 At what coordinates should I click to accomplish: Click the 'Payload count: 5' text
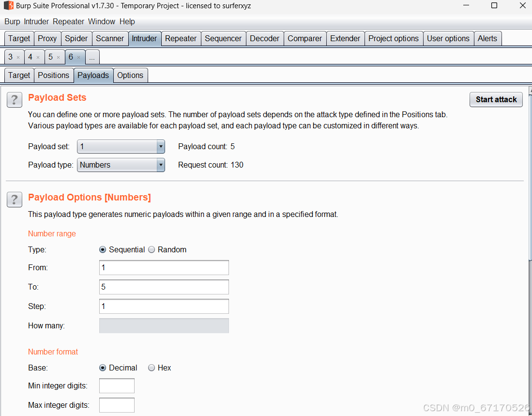[206, 147]
